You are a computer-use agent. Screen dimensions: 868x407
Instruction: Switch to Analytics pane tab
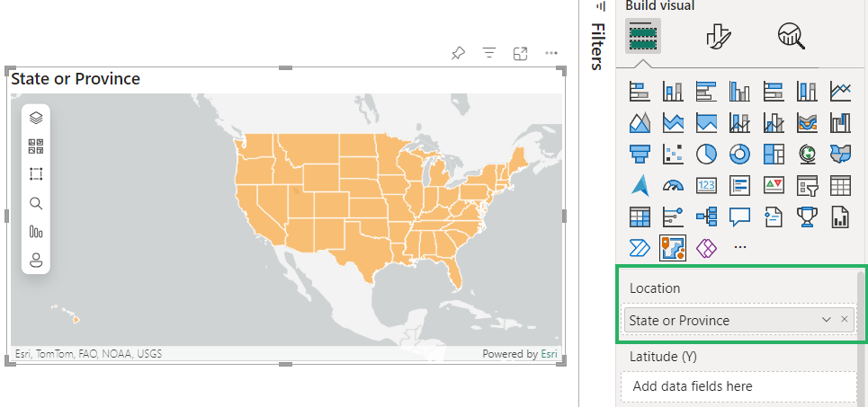coord(791,36)
